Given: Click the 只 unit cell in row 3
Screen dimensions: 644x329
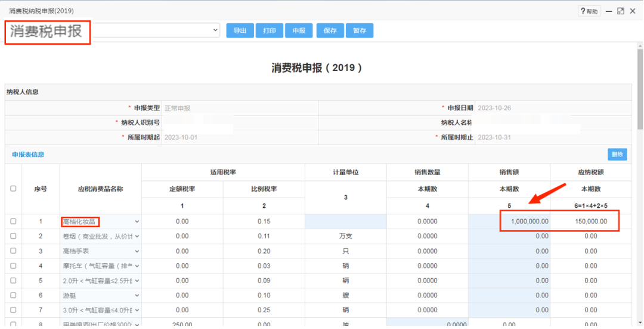Looking at the screenshot, I should coord(346,251).
